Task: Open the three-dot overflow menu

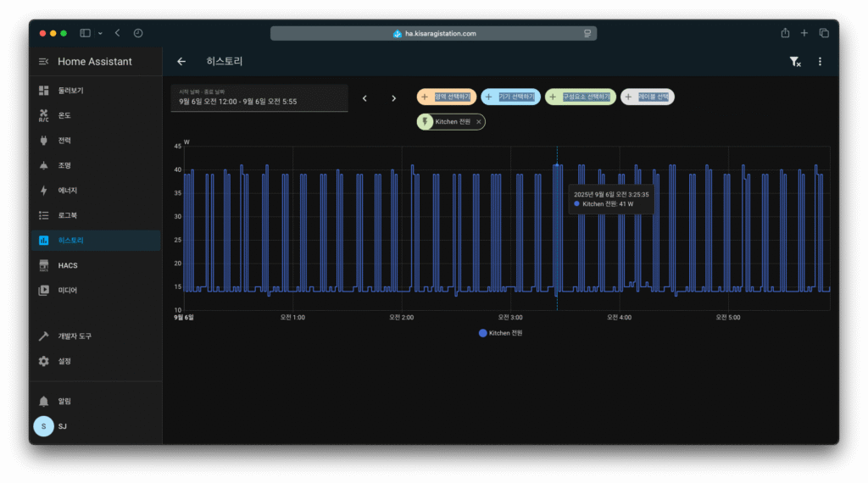Action: click(x=820, y=62)
